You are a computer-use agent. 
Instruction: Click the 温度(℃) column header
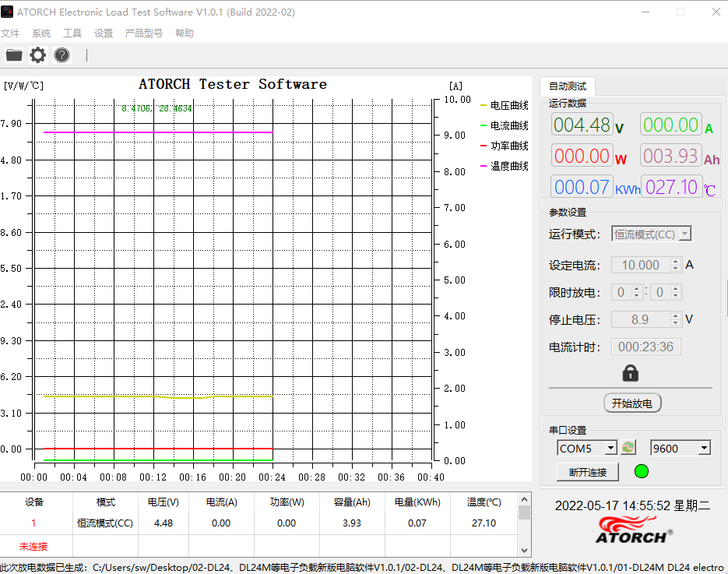[x=484, y=502]
